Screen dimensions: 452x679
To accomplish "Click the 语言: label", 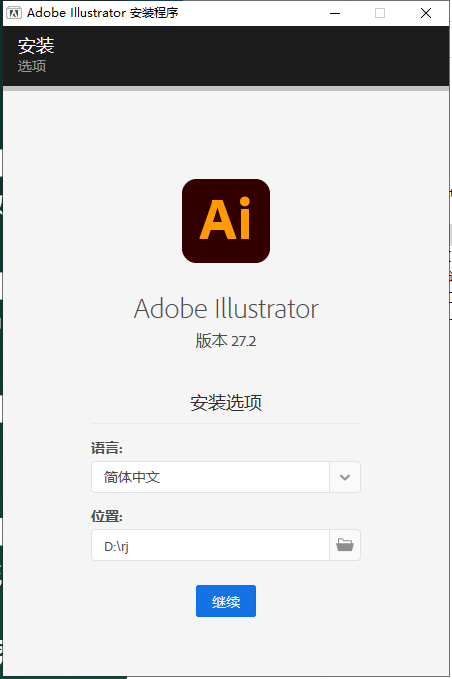I will (107, 448).
